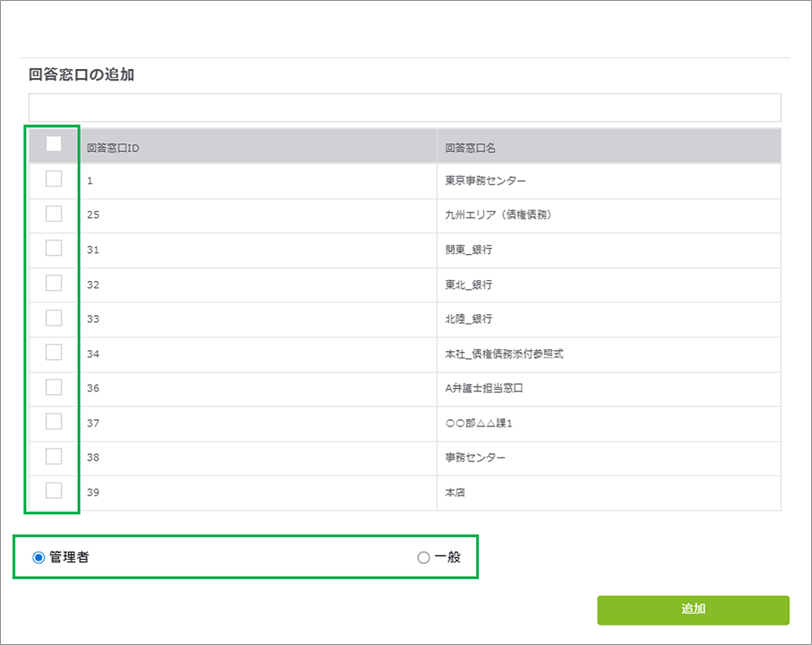812x645 pixels.
Task: Mark the checkbox for 北陸_銀行
Action: click(x=54, y=318)
